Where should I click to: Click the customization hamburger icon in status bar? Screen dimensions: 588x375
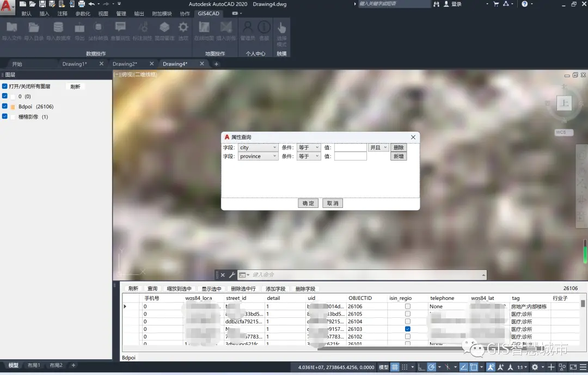click(583, 367)
